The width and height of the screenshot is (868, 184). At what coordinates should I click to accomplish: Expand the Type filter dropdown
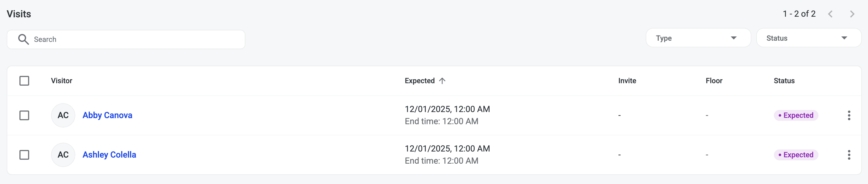point(698,38)
